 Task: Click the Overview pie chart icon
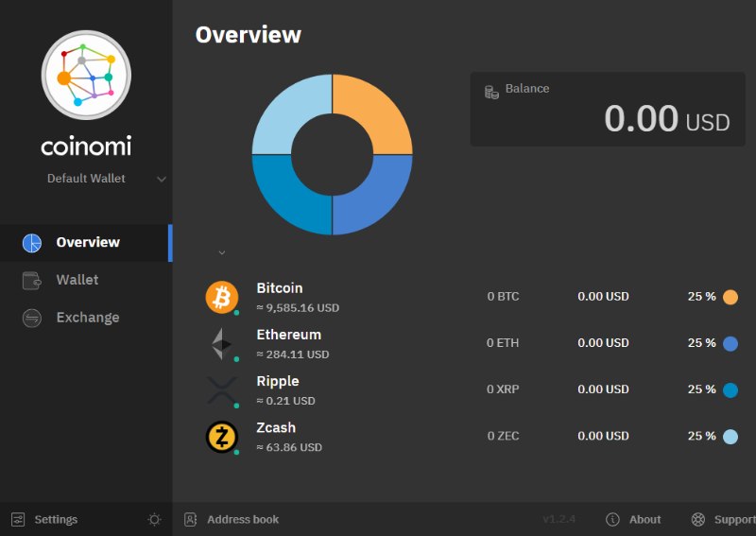(x=32, y=243)
